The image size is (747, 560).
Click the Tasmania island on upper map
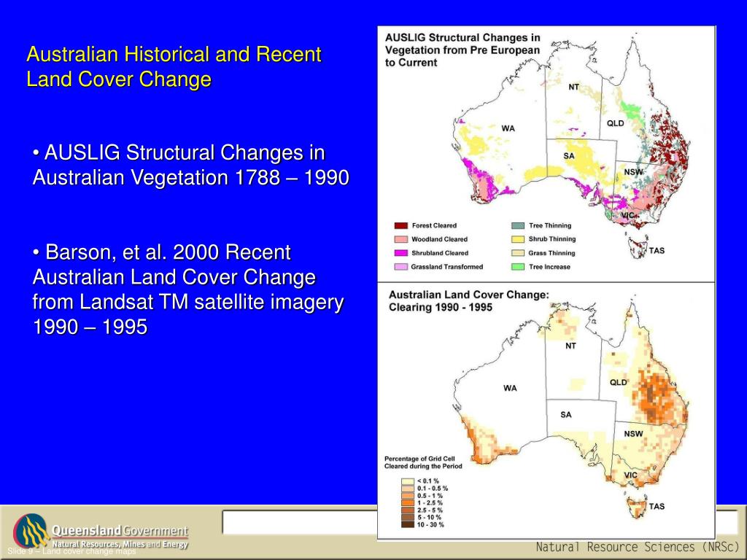coord(638,248)
